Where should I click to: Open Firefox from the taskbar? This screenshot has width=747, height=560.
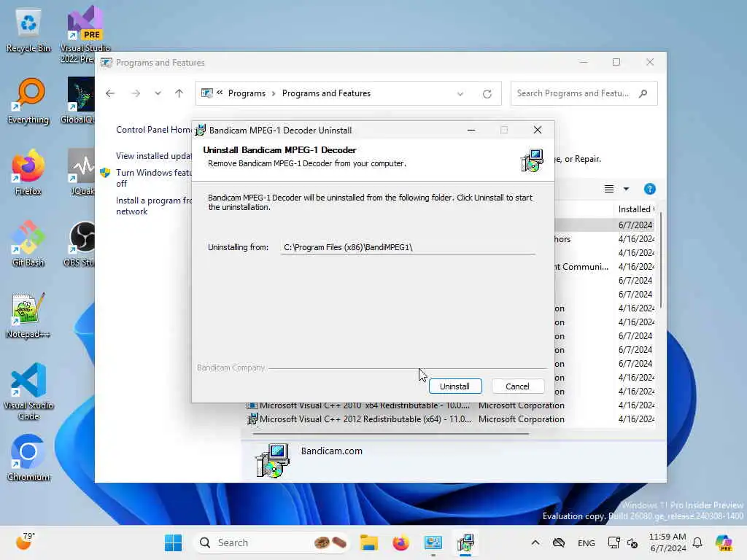pyautogui.click(x=400, y=542)
